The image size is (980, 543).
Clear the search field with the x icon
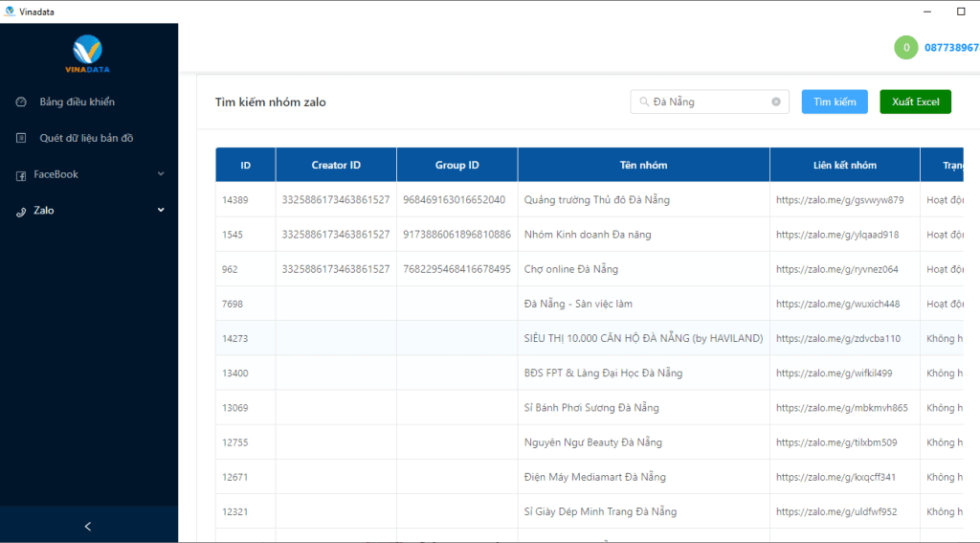pyautogui.click(x=776, y=102)
